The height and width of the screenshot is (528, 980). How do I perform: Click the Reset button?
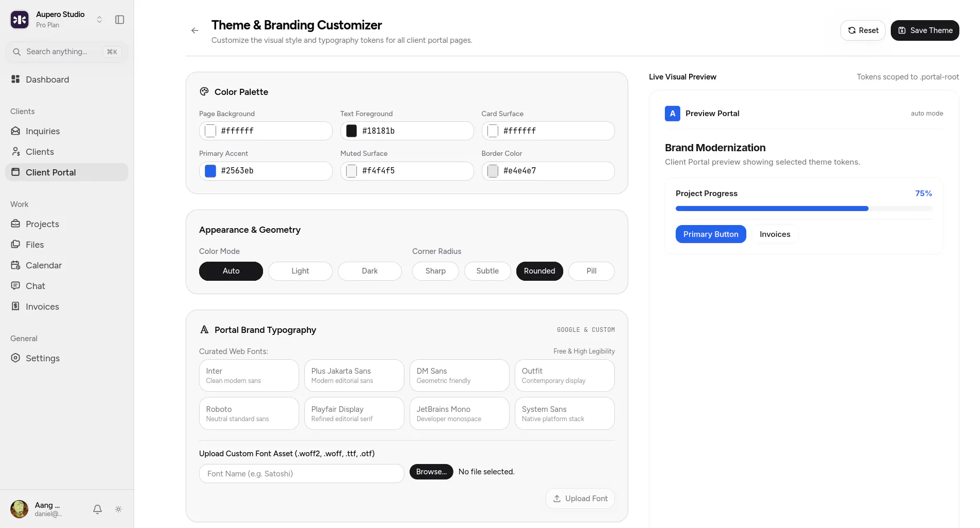pyautogui.click(x=862, y=30)
